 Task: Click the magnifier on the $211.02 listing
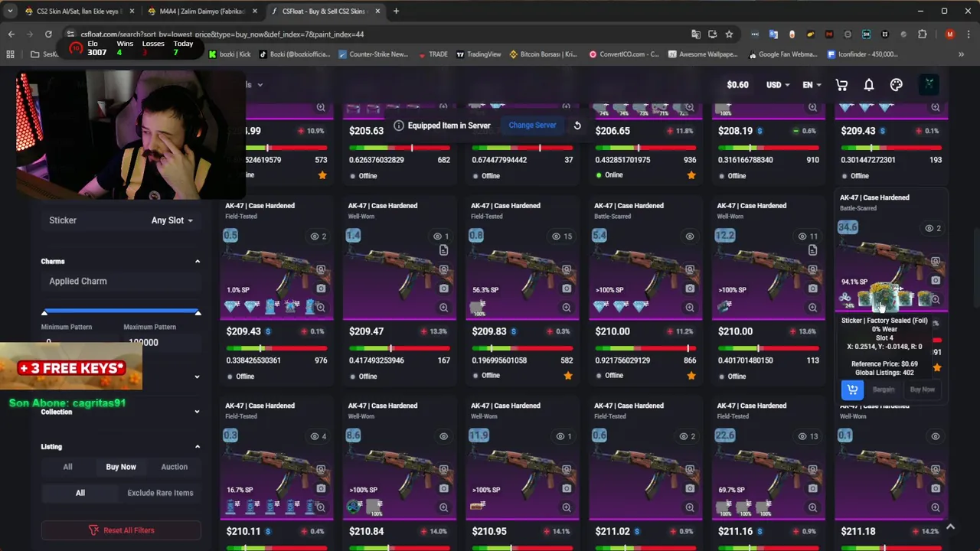690,507
